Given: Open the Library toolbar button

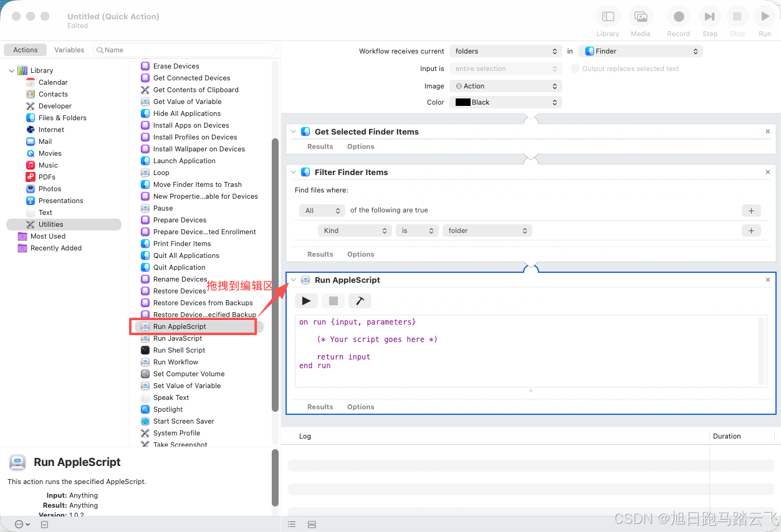Looking at the screenshot, I should coord(608,17).
